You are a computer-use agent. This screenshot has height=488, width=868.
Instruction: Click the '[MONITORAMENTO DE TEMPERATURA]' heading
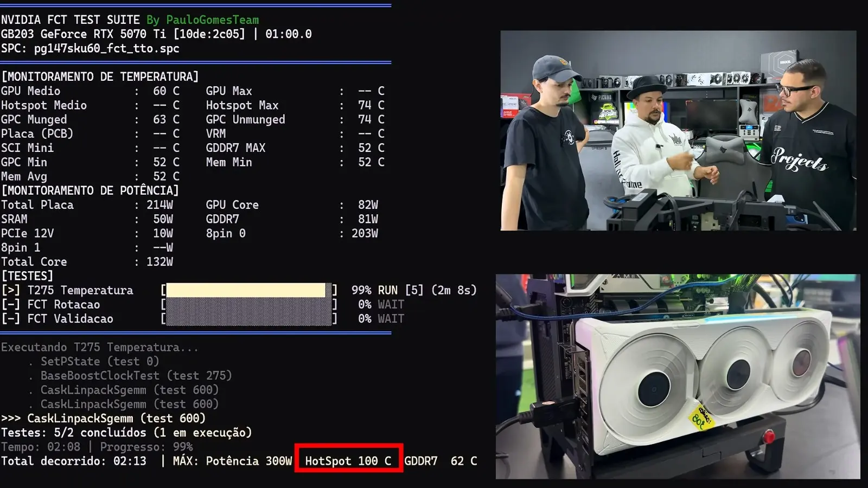click(100, 76)
